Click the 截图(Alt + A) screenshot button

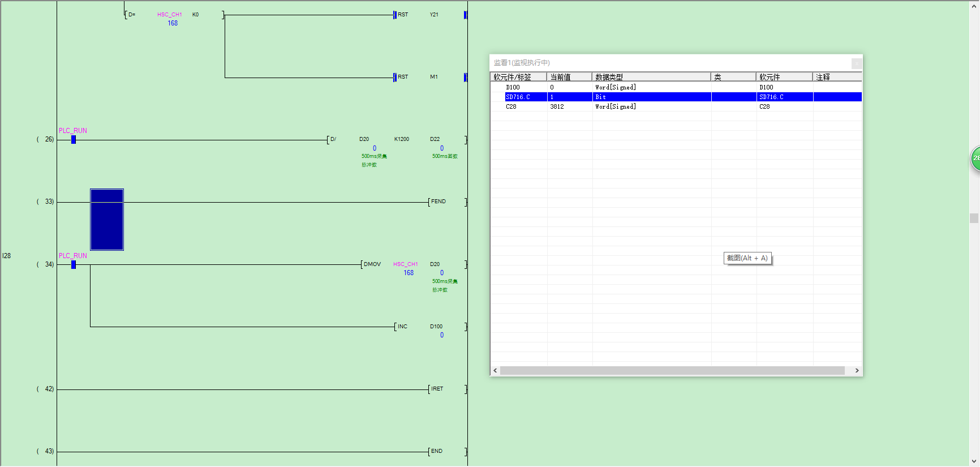[747, 258]
